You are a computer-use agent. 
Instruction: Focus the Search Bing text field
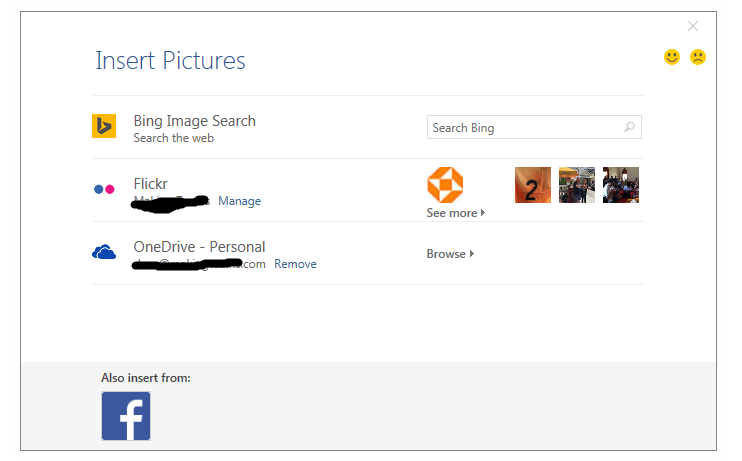click(522, 128)
